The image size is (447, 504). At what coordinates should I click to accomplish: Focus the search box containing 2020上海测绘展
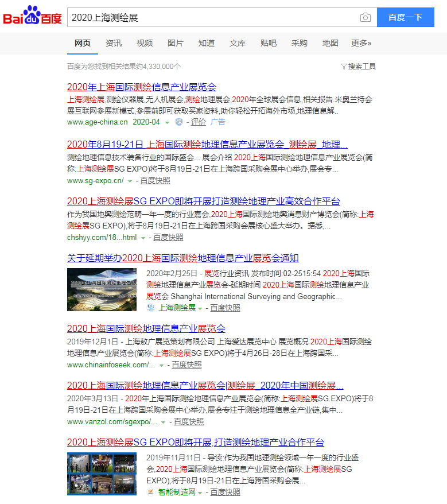pyautogui.click(x=212, y=17)
